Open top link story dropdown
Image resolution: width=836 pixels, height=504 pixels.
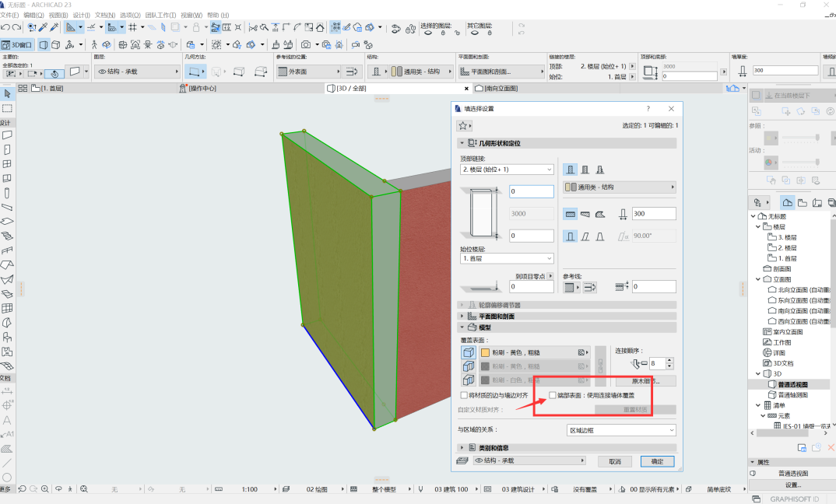(x=507, y=170)
